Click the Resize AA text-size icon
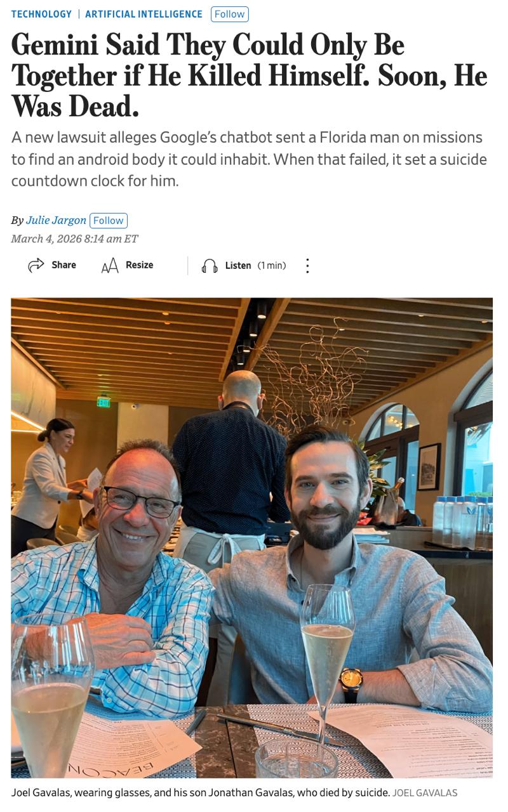The height and width of the screenshot is (812, 508). pyautogui.click(x=110, y=265)
